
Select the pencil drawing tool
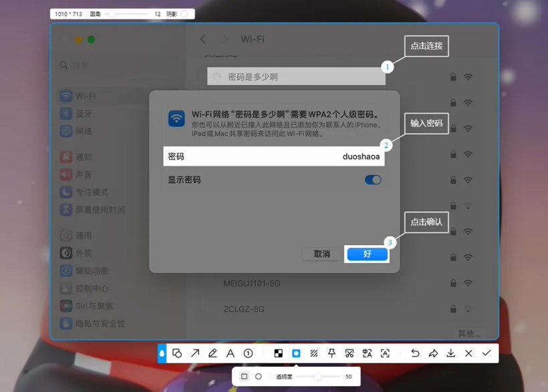coord(213,353)
